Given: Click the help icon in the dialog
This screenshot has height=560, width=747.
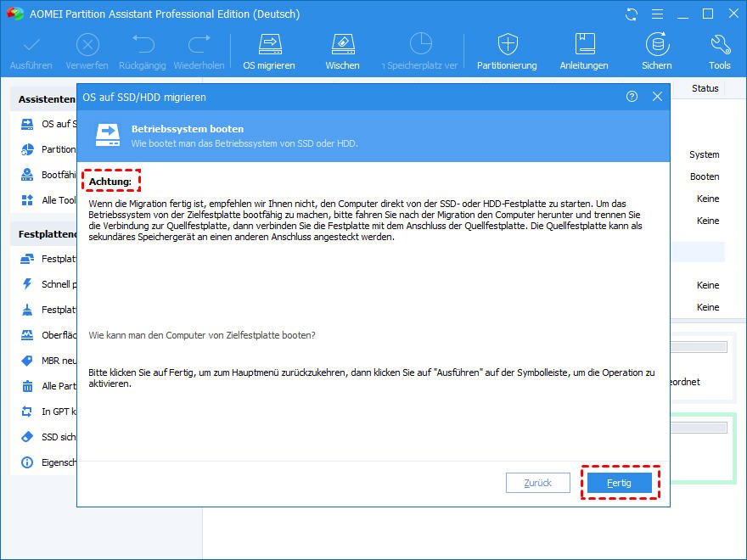Looking at the screenshot, I should coord(632,97).
